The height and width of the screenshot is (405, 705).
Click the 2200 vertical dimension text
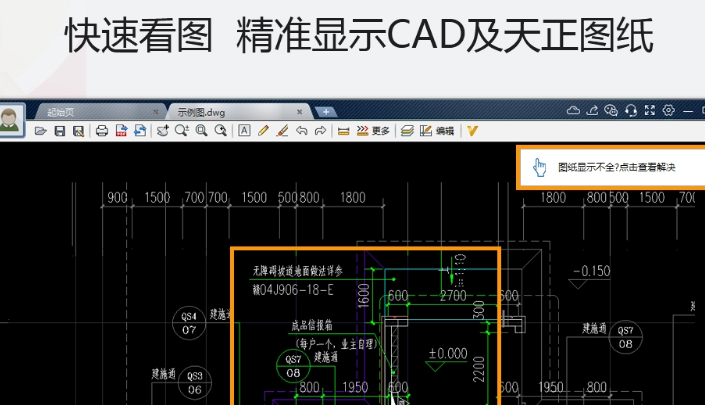tap(479, 369)
